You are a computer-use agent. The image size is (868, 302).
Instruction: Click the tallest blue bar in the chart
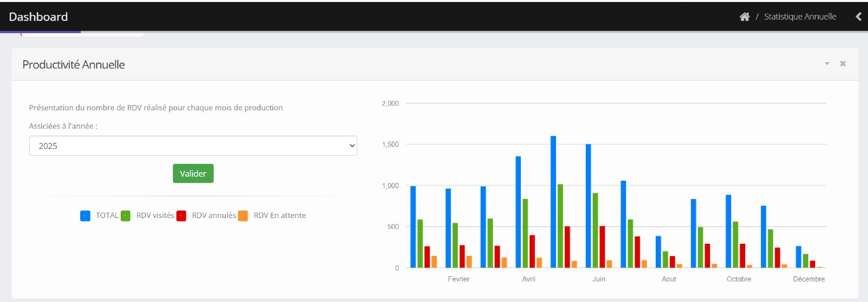(553, 202)
